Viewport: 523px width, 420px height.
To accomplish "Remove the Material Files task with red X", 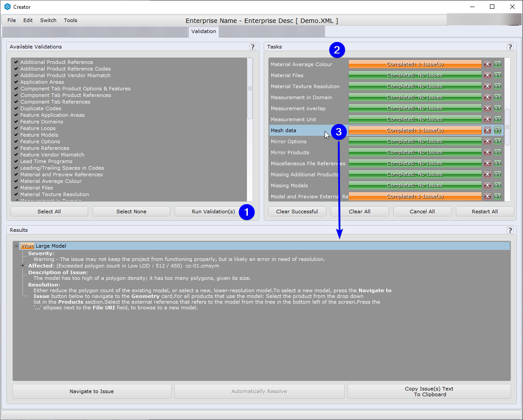I will [x=487, y=75].
